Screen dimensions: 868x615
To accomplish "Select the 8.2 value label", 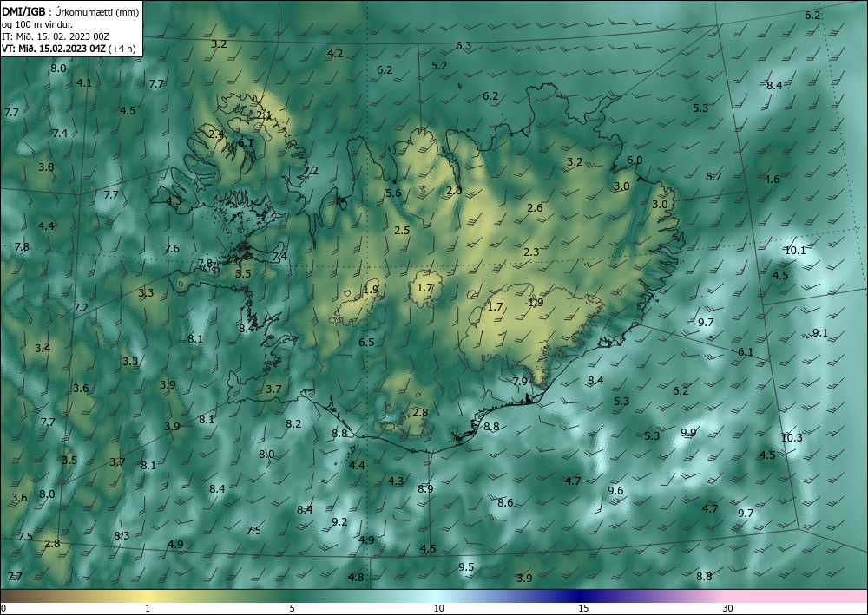I will click(x=293, y=423).
